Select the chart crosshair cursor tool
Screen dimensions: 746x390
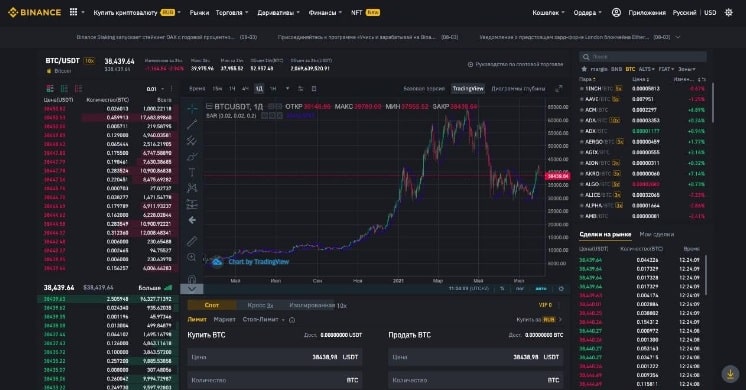click(x=192, y=108)
